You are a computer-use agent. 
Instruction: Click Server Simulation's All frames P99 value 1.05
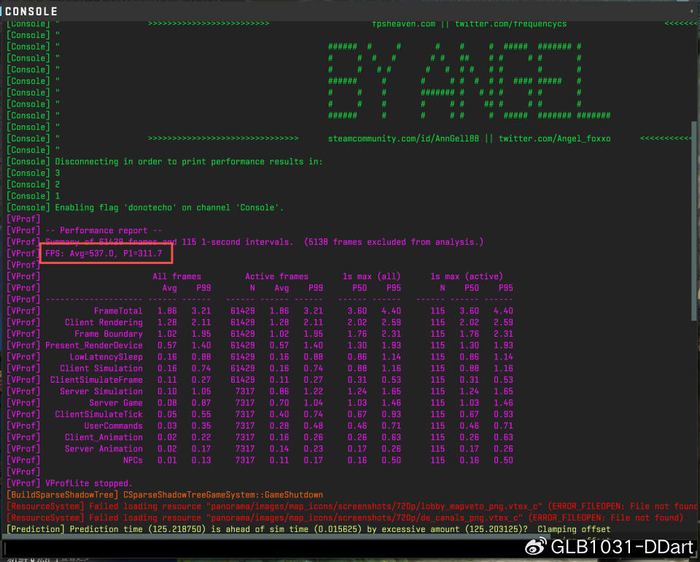[201, 391]
